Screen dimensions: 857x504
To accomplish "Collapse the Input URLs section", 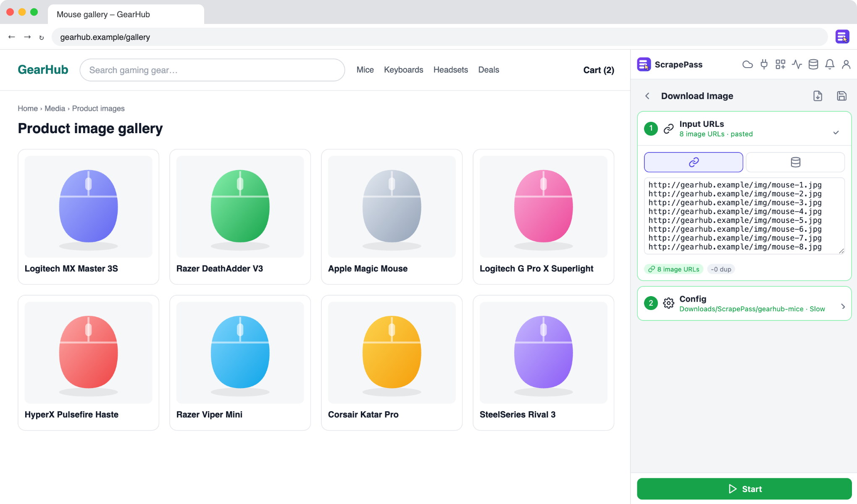I will point(836,133).
